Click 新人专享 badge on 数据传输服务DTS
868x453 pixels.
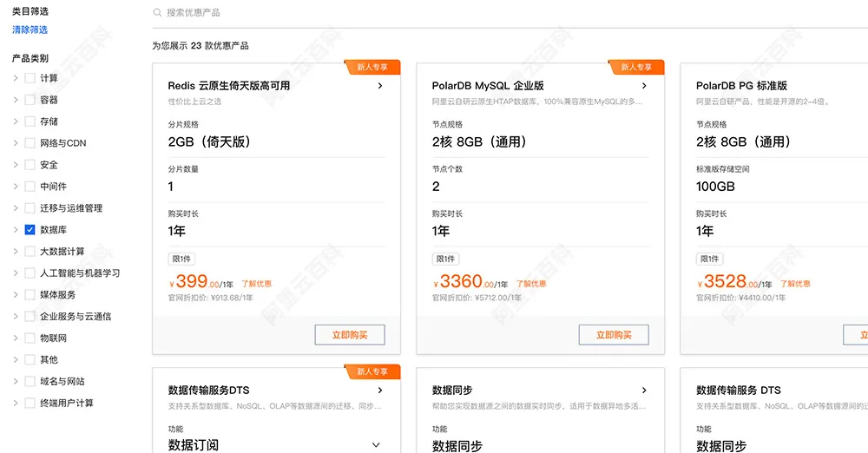[x=372, y=371]
